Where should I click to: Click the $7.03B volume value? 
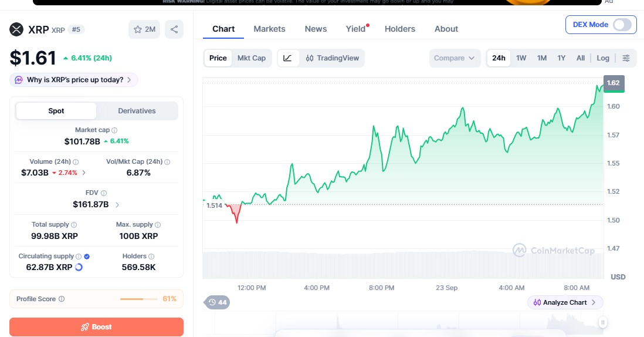coord(35,173)
